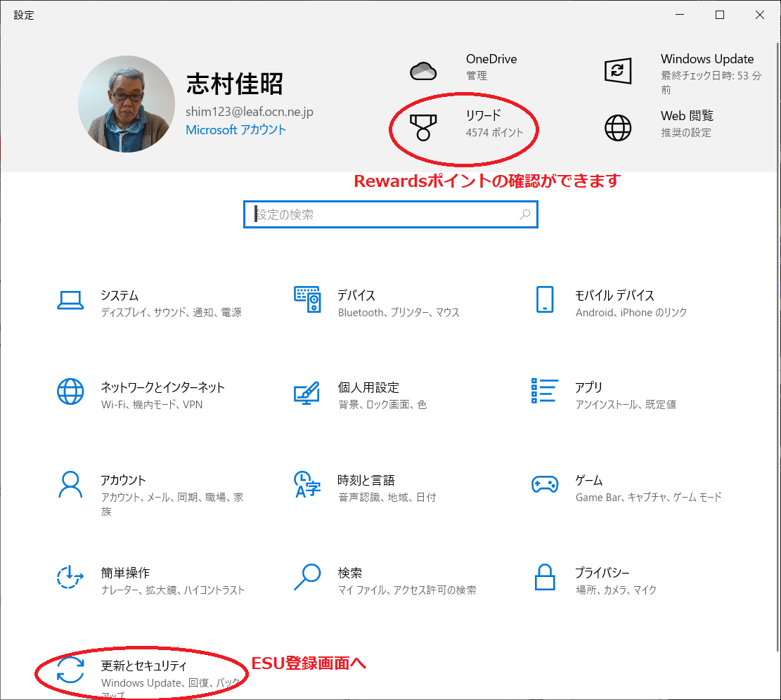
Task: Click the OneDrive cloud icon
Action: 423,71
